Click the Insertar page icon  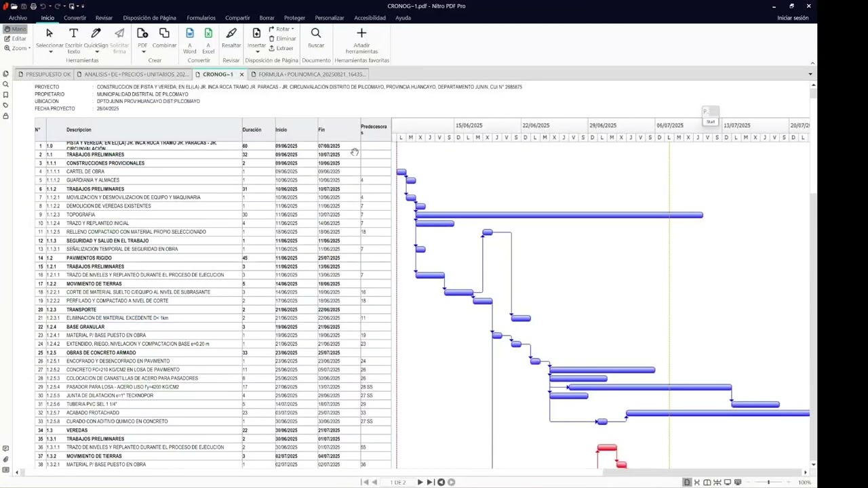(x=256, y=33)
